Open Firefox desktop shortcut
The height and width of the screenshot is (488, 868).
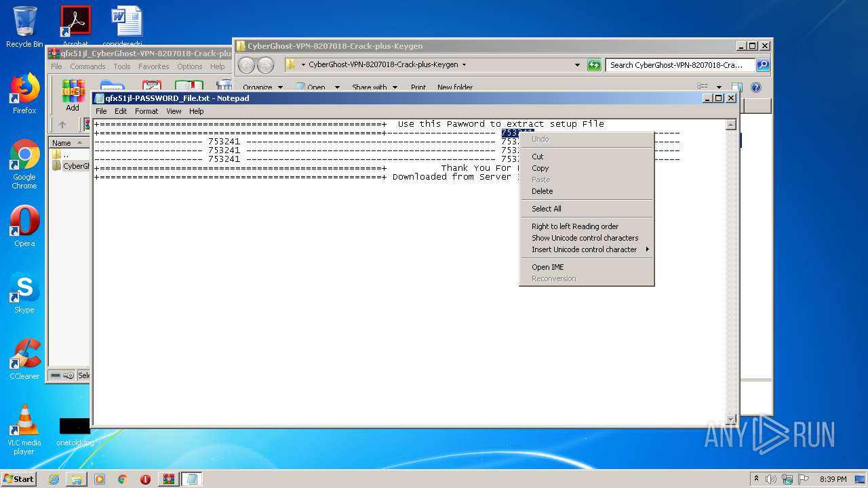pyautogui.click(x=24, y=94)
